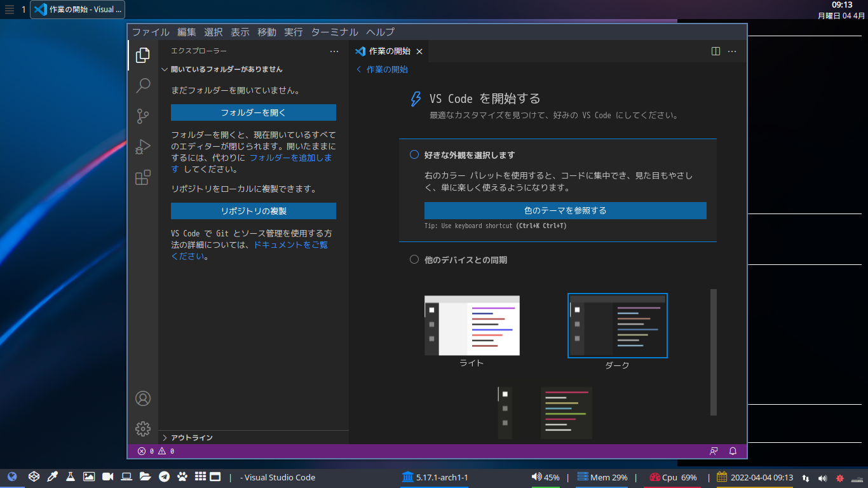868x488 pixels.
Task: Click the video camera taskbar icon
Action: 107,477
